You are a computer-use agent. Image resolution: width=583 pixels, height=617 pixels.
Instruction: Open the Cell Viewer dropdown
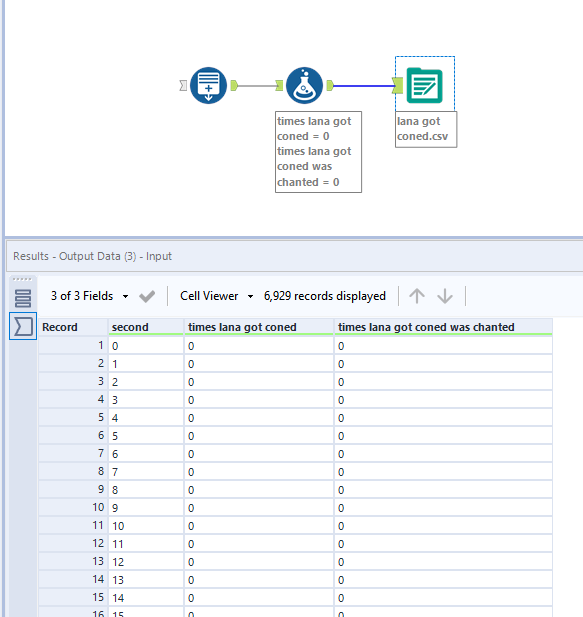click(x=216, y=296)
